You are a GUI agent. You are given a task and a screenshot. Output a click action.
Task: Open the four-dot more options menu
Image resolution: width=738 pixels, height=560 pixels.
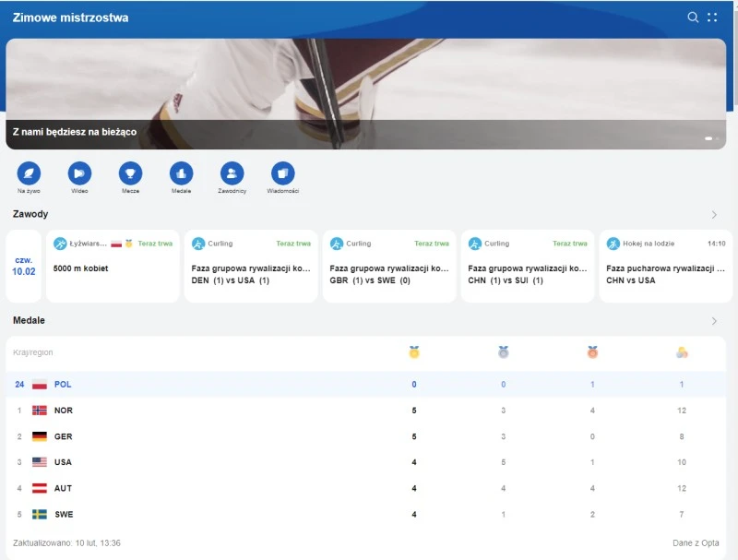point(712,18)
